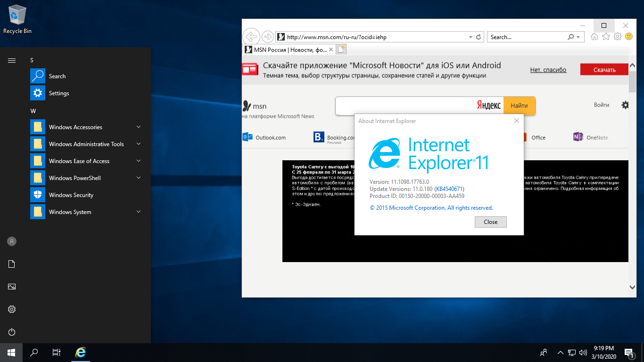Click the Нет, спасибо link
The width and height of the screenshot is (644, 362).
point(548,70)
